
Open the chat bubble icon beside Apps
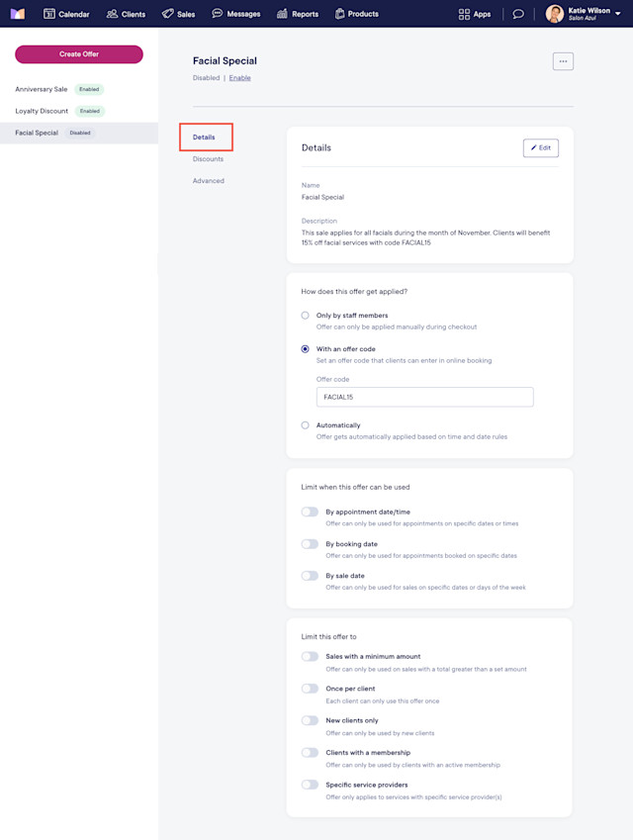tap(518, 15)
